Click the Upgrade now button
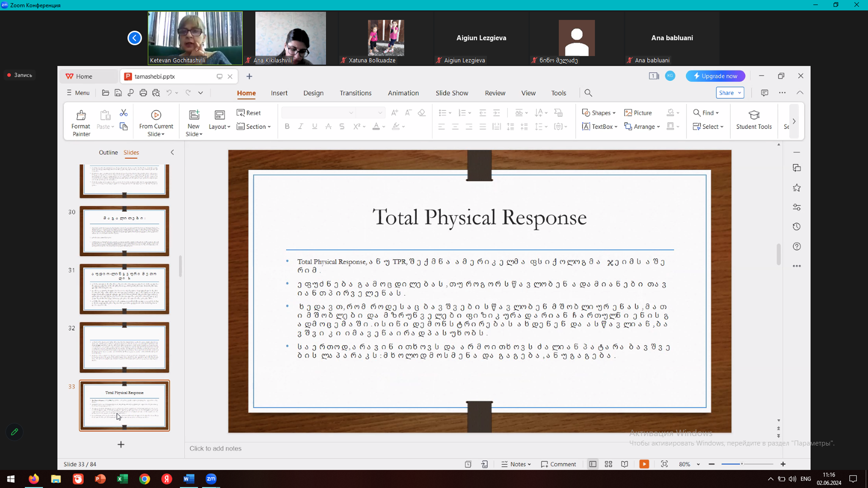The height and width of the screenshot is (488, 868). 715,76
